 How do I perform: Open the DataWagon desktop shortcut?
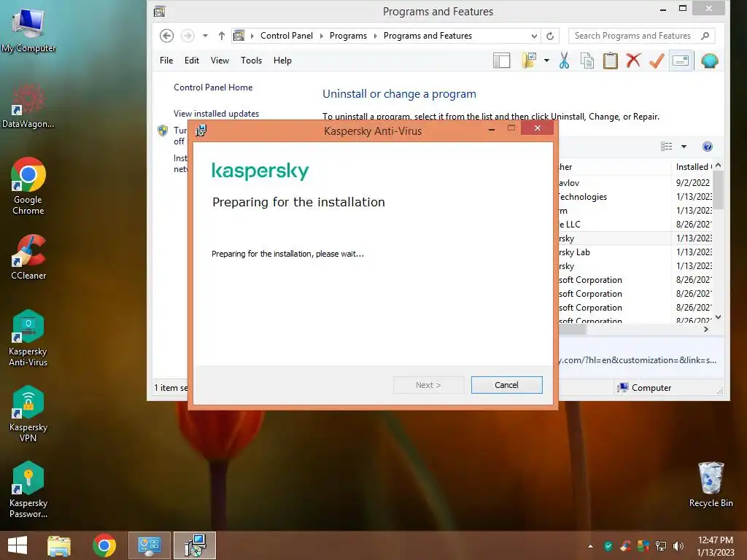point(28,106)
